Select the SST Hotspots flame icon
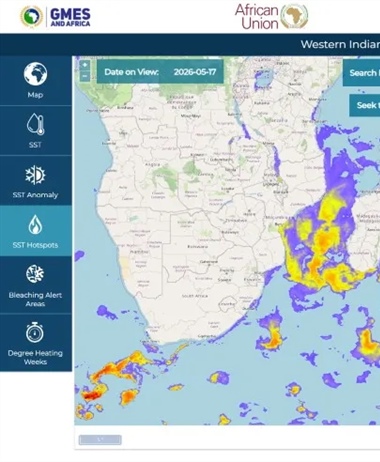Screen dimensions: 380x462 [35, 224]
